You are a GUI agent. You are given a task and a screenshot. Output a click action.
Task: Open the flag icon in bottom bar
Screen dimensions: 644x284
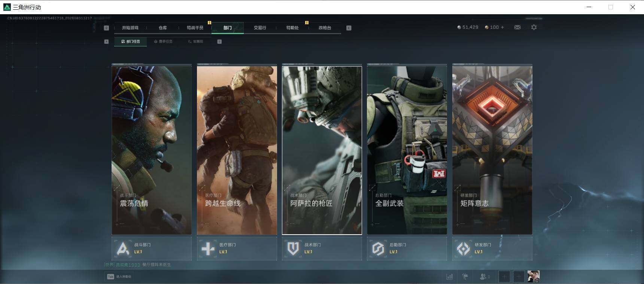point(465,277)
